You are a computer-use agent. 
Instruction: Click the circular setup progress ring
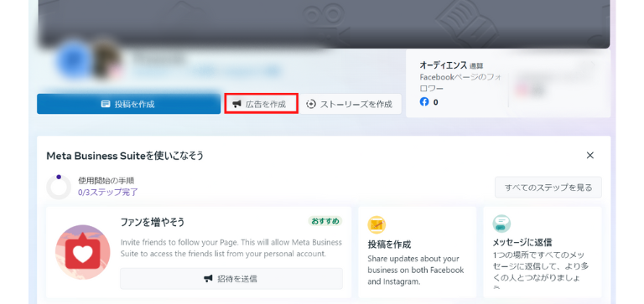tap(59, 188)
